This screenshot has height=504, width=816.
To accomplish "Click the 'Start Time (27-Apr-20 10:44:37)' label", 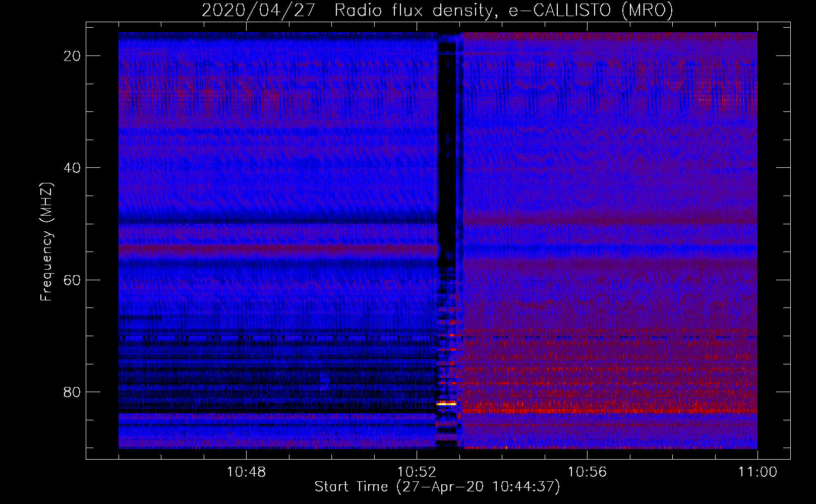I will click(x=437, y=487).
